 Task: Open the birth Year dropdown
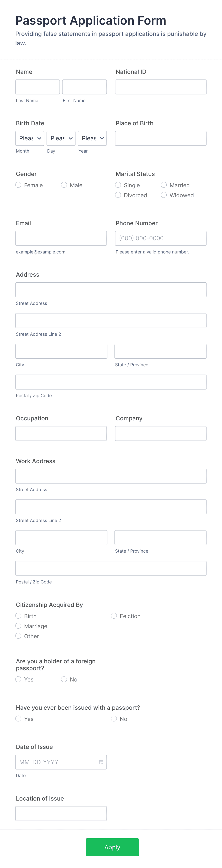pos(92,138)
